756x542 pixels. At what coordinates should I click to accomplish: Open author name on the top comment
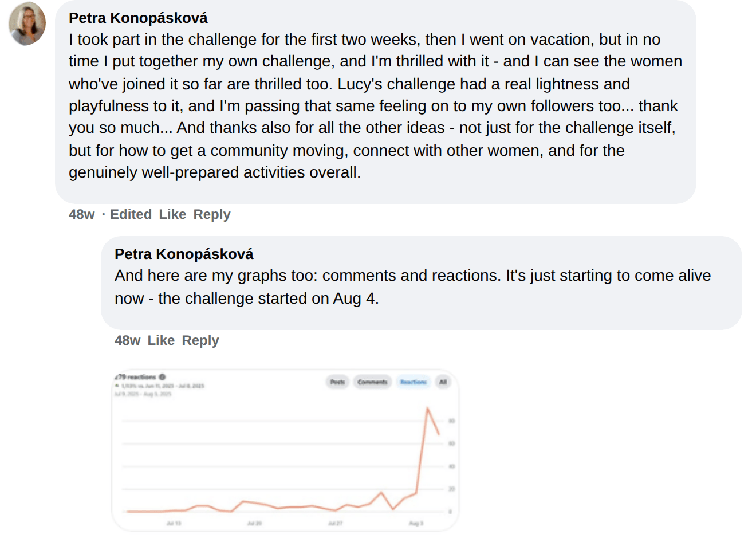[138, 18]
